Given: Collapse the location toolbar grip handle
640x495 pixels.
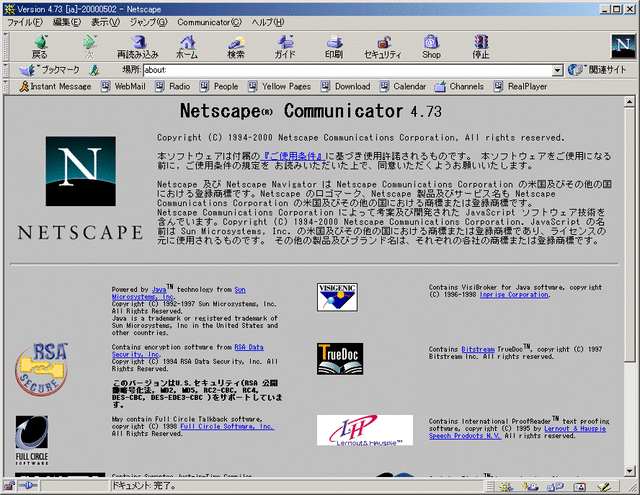Looking at the screenshot, I should click(6, 70).
